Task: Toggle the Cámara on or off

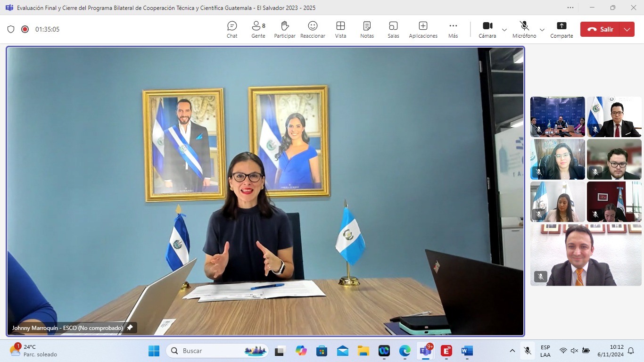Action: coord(487,29)
